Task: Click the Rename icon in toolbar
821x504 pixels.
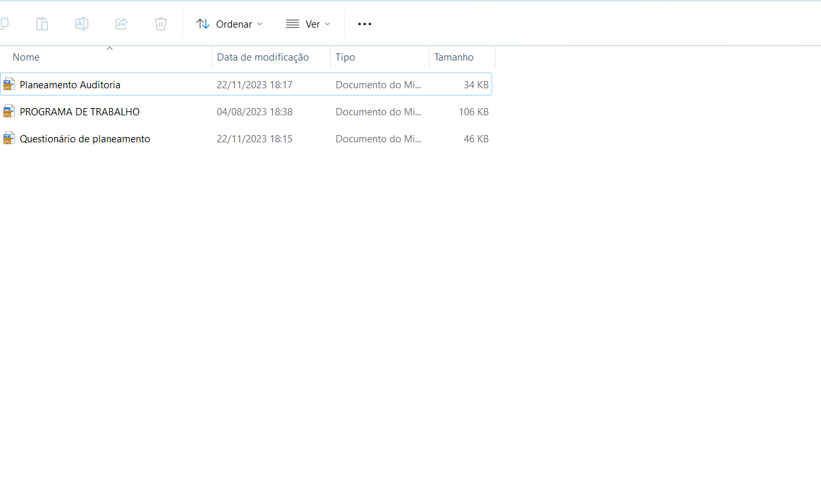Action: point(82,24)
